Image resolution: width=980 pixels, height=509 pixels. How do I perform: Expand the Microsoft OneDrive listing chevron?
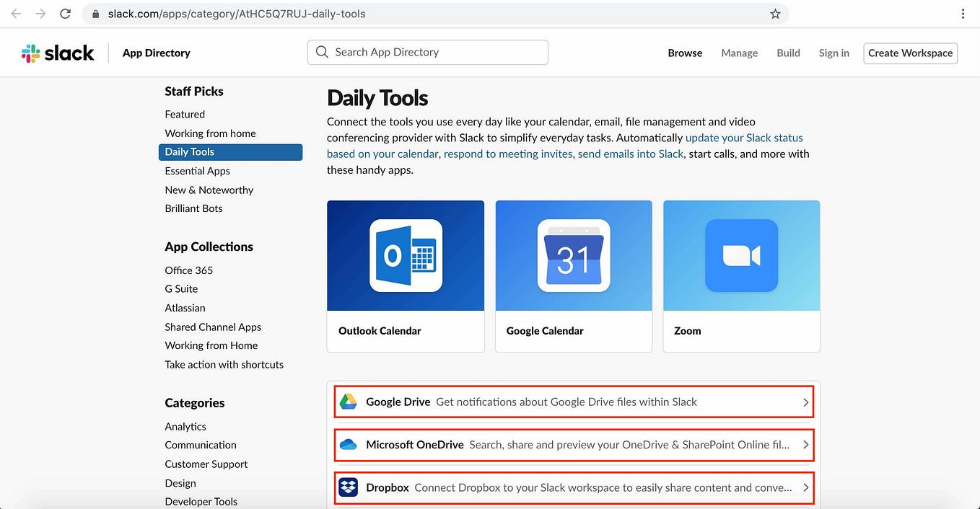click(806, 445)
